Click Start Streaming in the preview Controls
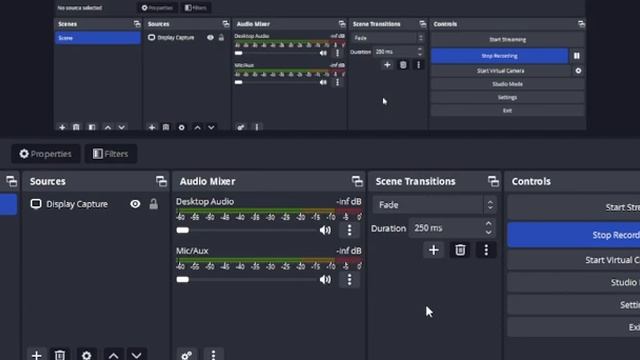The height and width of the screenshot is (360, 640). coord(507,40)
